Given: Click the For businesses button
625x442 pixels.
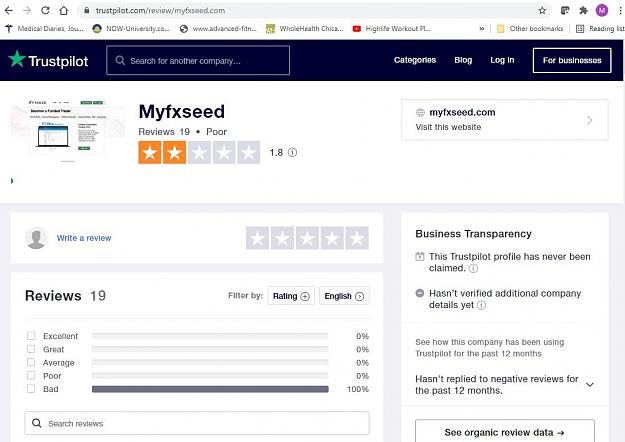Looking at the screenshot, I should (x=572, y=60).
